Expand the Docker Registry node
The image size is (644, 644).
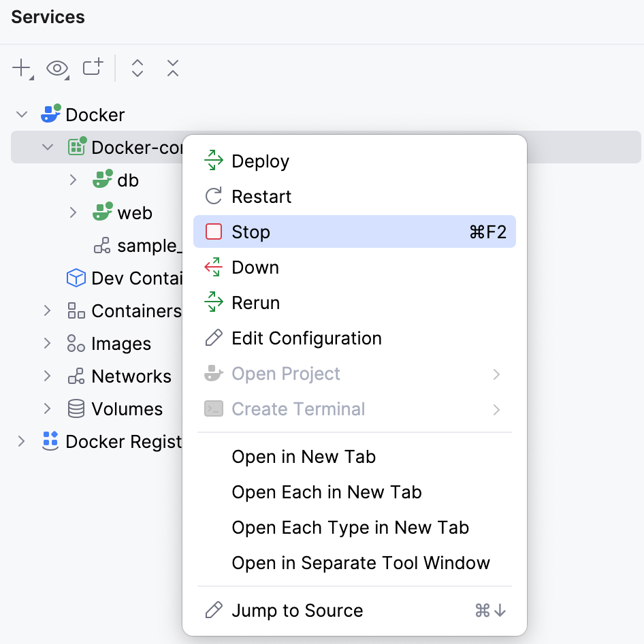tap(21, 441)
